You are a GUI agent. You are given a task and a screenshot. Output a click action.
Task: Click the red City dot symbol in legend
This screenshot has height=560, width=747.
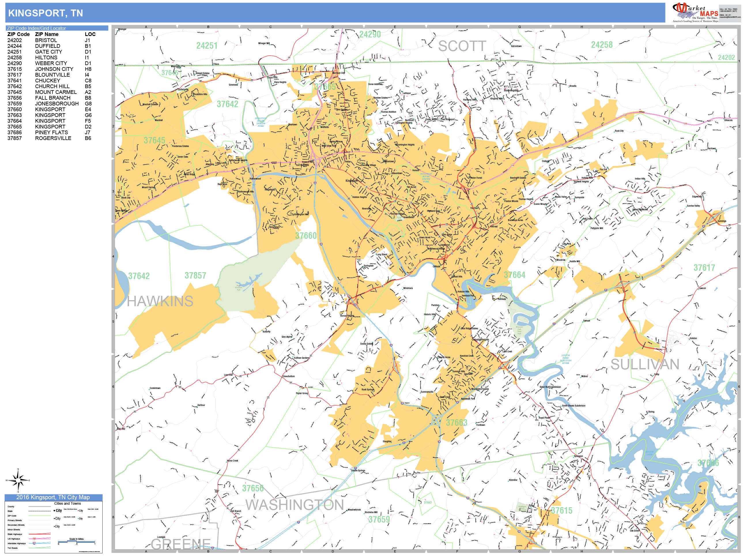78,511
